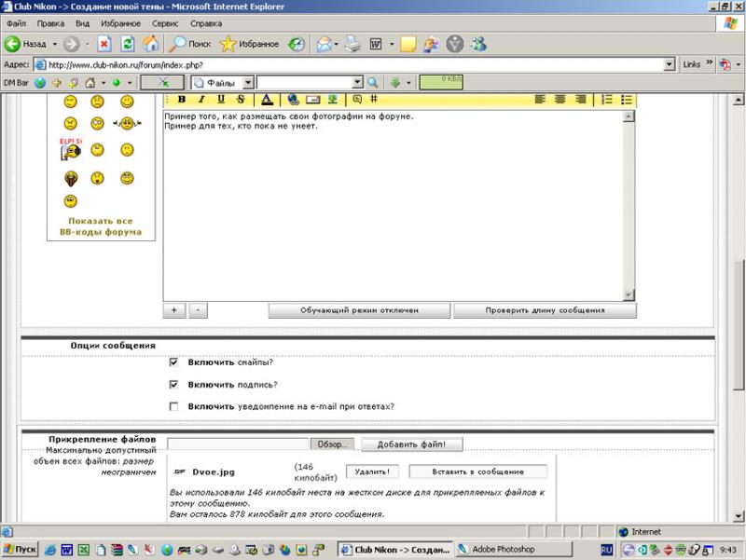The width and height of the screenshot is (746, 560).
Task: Open the font color tool
Action: point(267,99)
